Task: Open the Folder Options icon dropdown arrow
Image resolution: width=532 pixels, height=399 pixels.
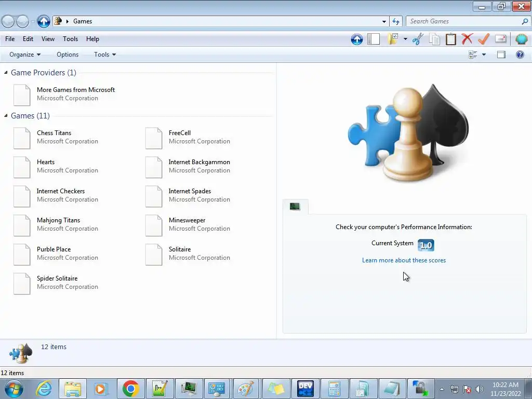Action: (x=405, y=39)
